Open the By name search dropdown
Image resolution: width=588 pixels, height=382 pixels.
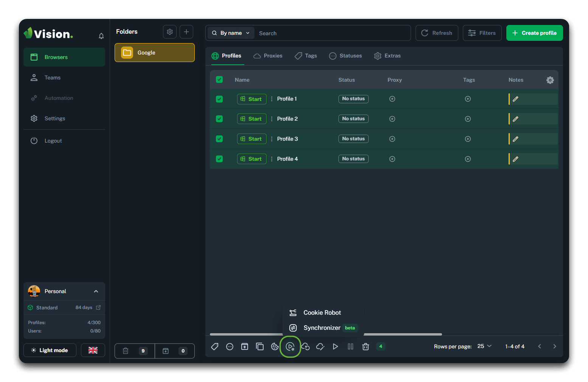pos(231,33)
